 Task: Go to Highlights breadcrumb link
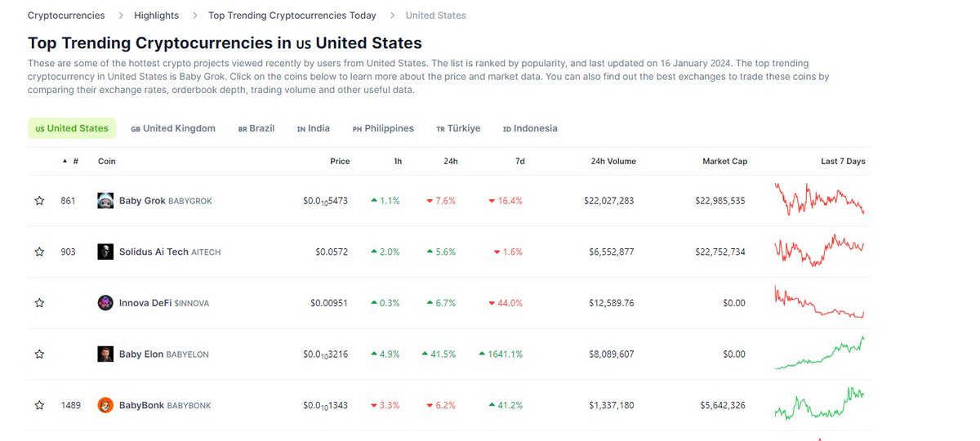pyautogui.click(x=156, y=16)
